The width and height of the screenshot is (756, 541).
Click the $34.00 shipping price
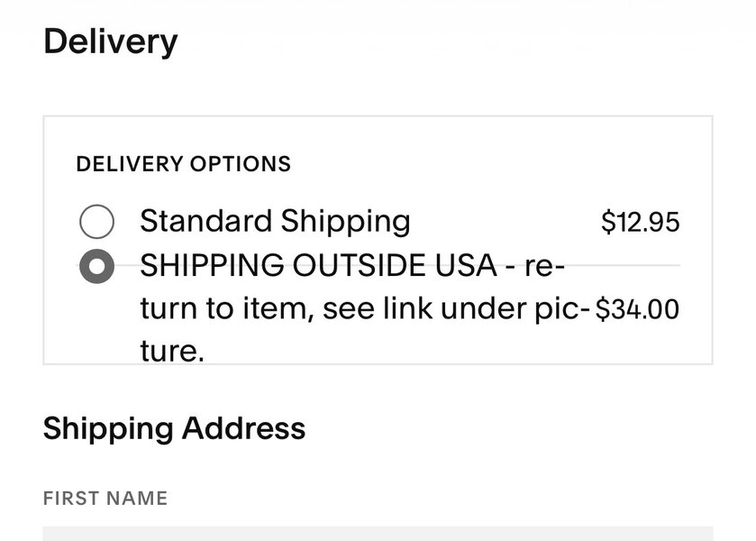pos(638,309)
